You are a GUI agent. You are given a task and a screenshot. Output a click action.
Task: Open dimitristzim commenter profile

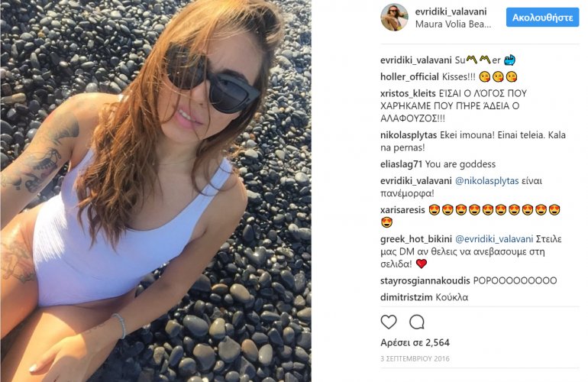point(406,297)
